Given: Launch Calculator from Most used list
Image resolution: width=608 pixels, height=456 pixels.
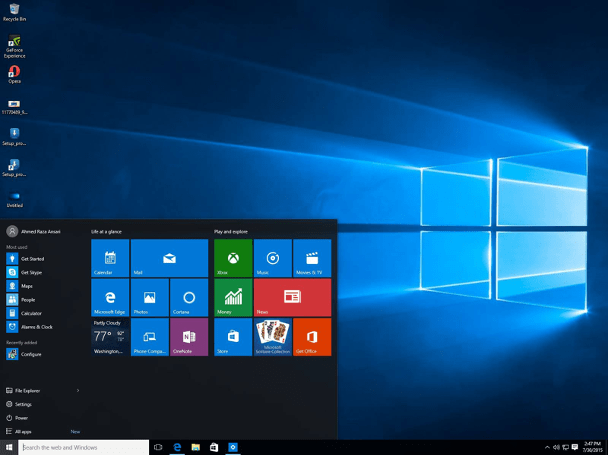Looking at the screenshot, I should click(x=43, y=313).
